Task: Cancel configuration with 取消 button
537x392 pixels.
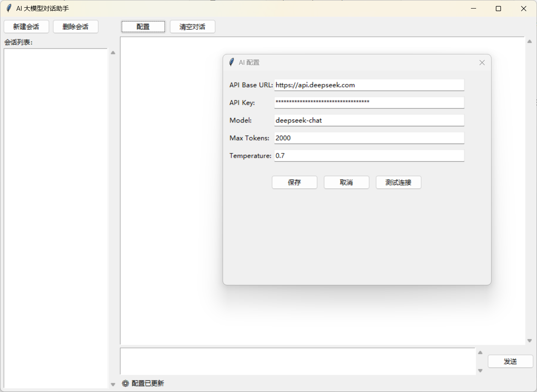Action: coord(346,183)
